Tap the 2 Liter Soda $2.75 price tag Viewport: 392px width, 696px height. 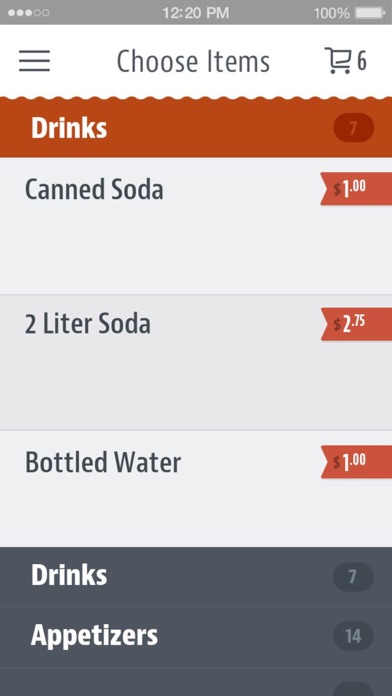tap(356, 324)
